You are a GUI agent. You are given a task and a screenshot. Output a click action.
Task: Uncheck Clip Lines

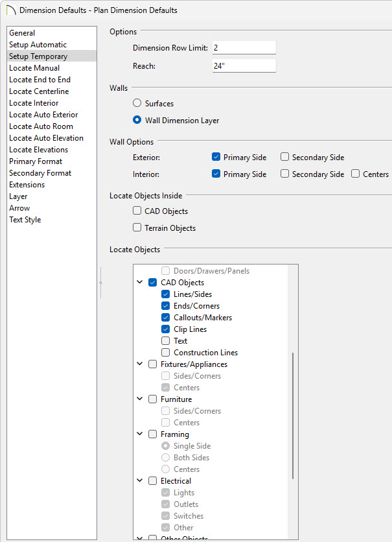(x=166, y=329)
